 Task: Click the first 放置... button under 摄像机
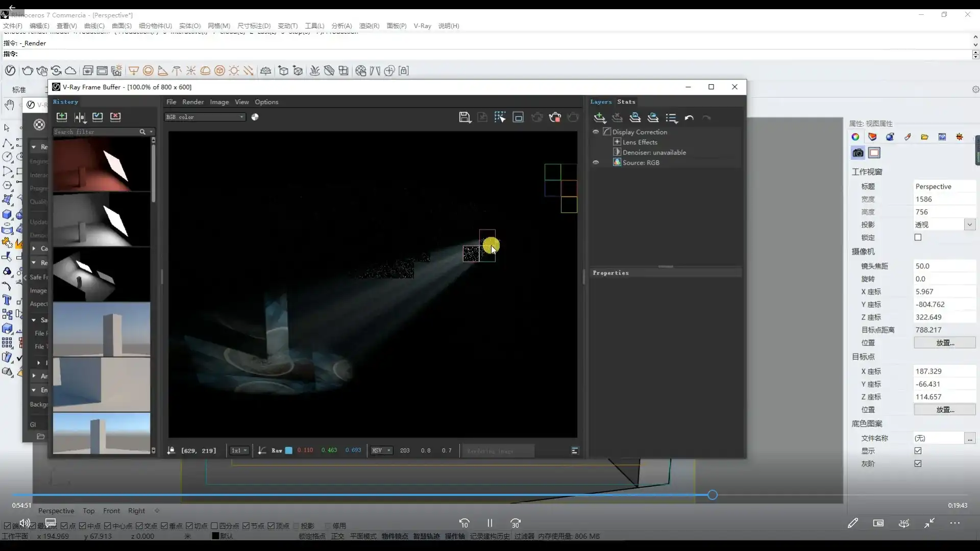pyautogui.click(x=944, y=343)
